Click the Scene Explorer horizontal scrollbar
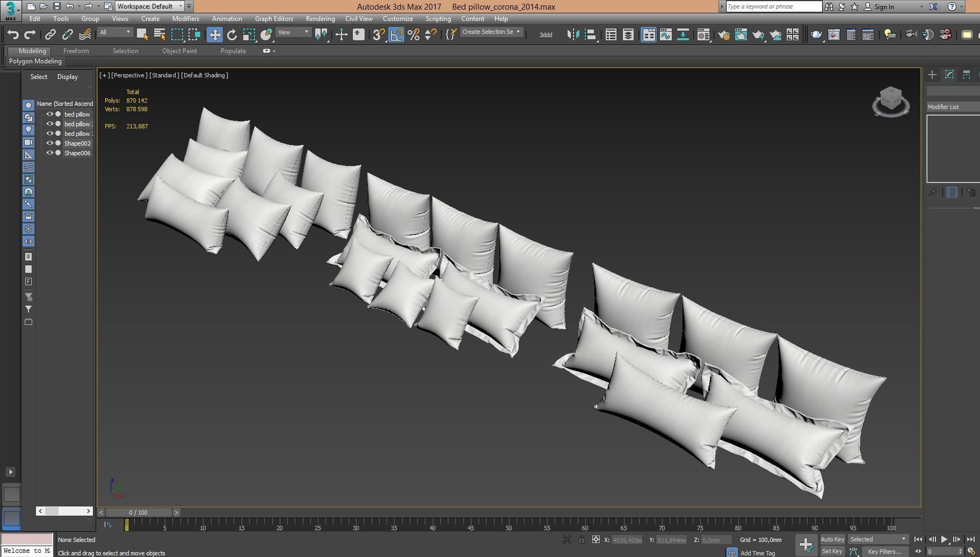 [x=64, y=511]
